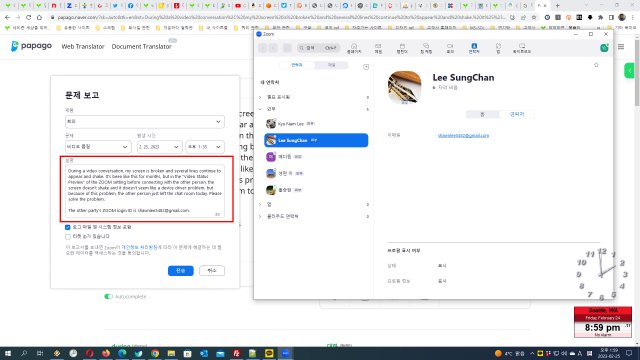Open the Zoom Whiteboards icon

522,48
